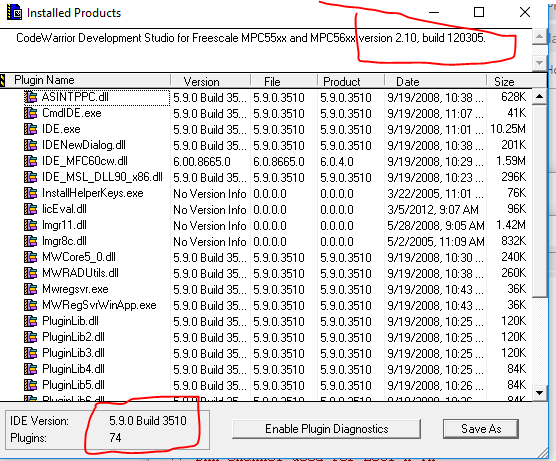Select the PluginLib3.dll file name

click(73, 353)
